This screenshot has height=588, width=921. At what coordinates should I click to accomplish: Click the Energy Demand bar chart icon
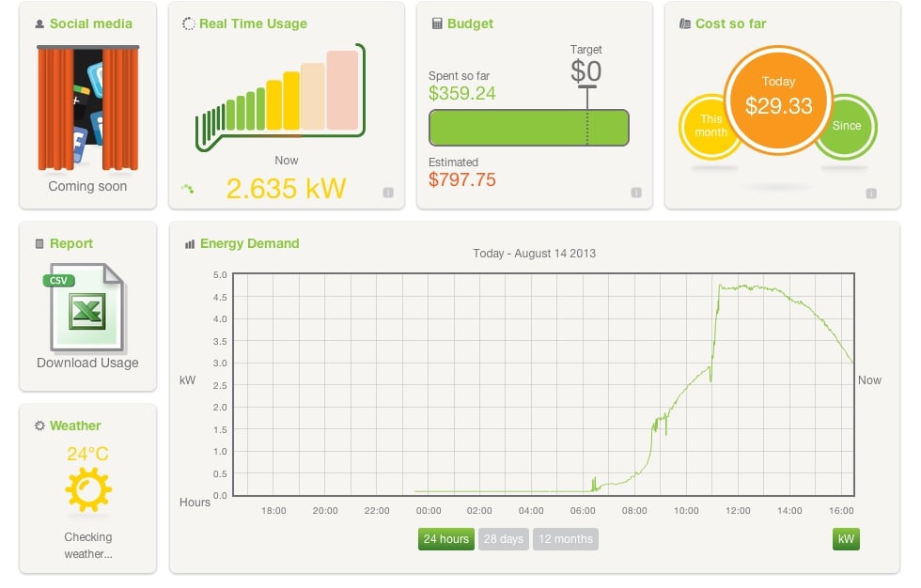tap(190, 244)
